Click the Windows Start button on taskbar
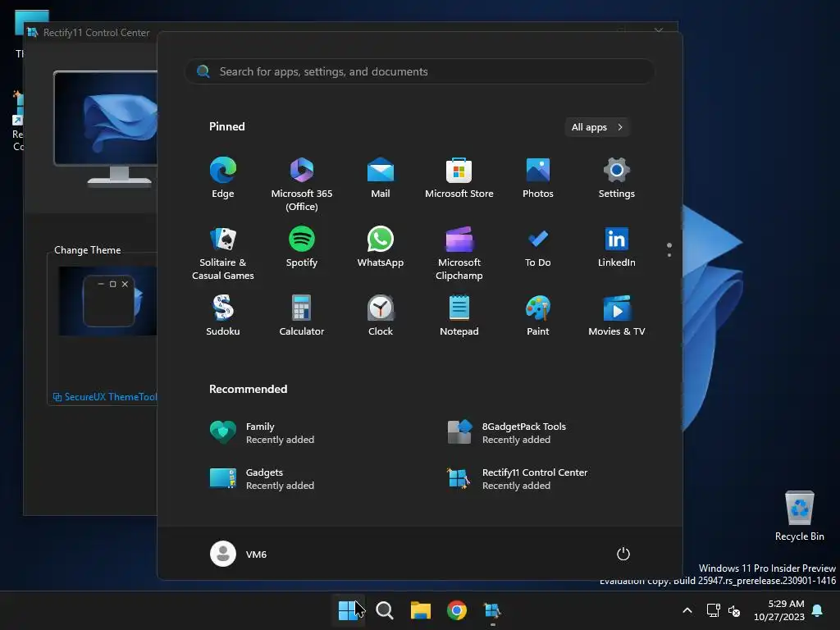This screenshot has height=630, width=840. point(348,610)
